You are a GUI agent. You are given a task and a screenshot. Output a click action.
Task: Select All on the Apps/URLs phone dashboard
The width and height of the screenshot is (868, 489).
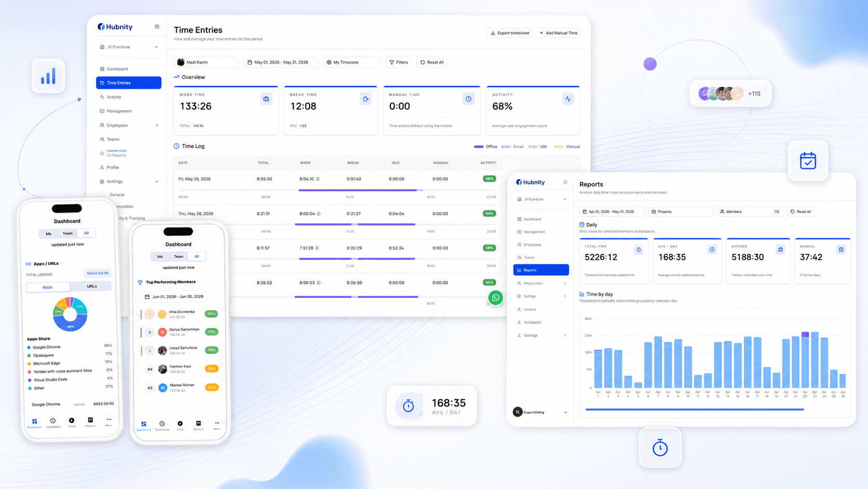click(86, 233)
